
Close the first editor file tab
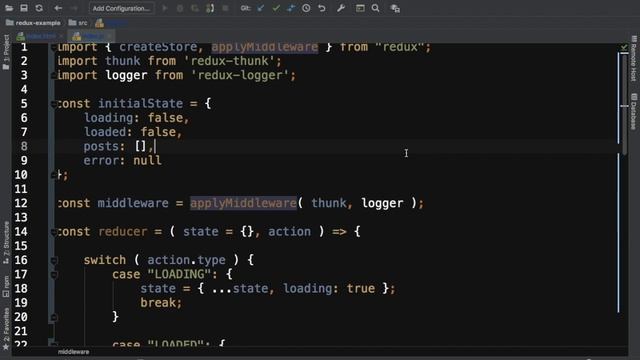[61, 36]
